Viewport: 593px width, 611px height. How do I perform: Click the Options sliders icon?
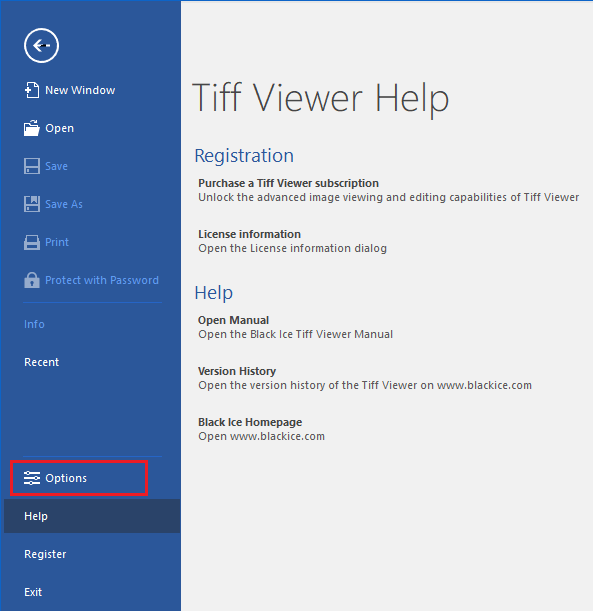pos(32,478)
